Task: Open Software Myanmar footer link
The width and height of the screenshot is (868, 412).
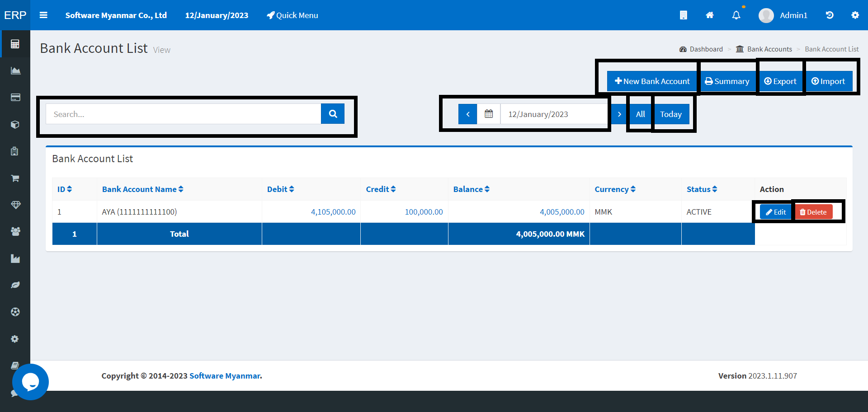Action: pyautogui.click(x=225, y=375)
